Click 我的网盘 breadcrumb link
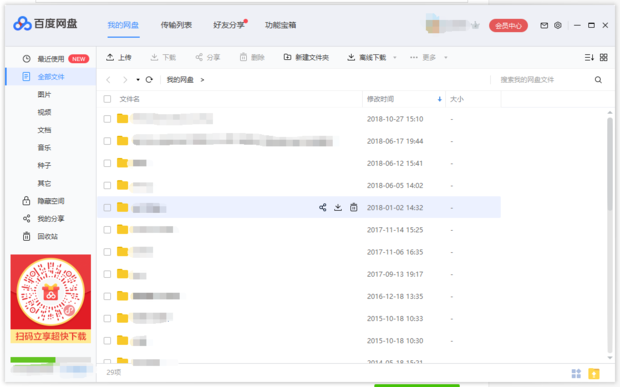Screen dimensions: 620x387 click(180, 80)
